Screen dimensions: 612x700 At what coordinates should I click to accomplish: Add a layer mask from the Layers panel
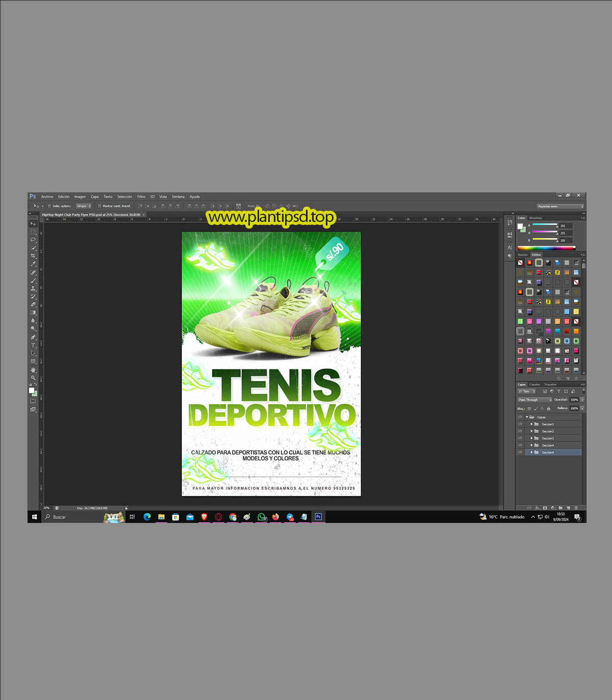545,508
